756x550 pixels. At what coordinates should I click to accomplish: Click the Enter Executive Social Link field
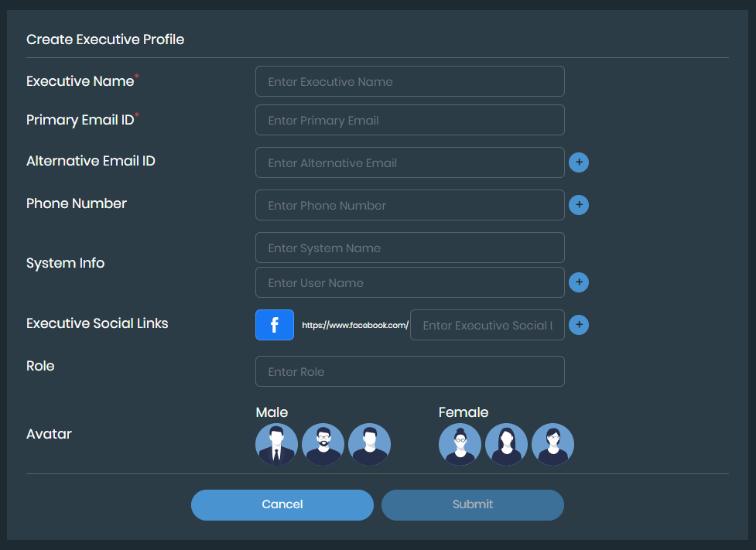[x=487, y=325]
